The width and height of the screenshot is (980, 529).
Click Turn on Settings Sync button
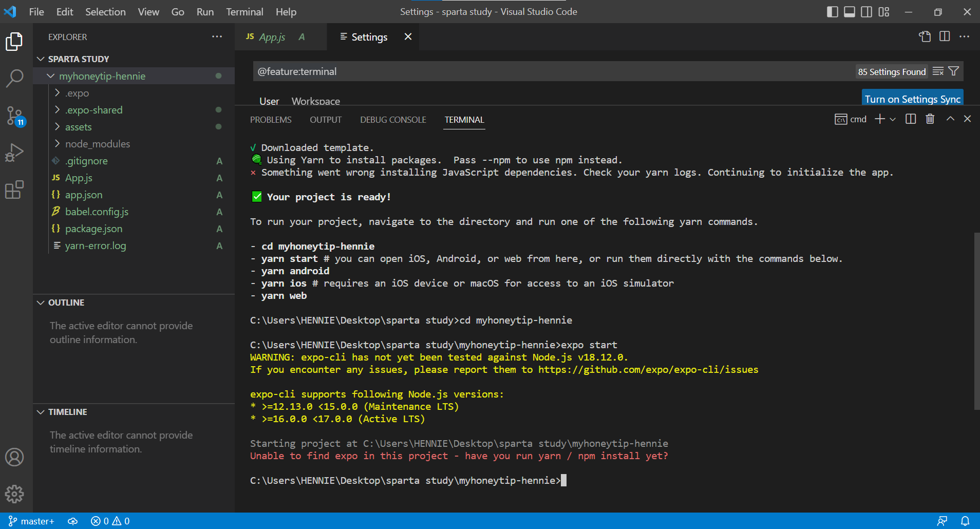912,98
